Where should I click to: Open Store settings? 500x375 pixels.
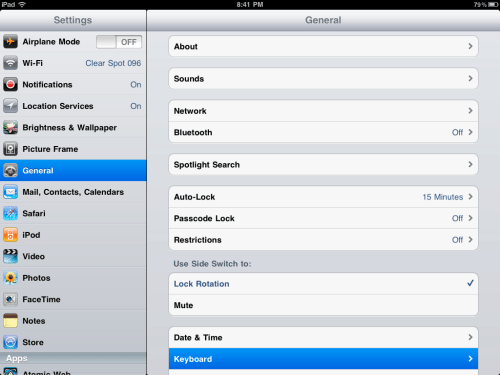point(73,342)
